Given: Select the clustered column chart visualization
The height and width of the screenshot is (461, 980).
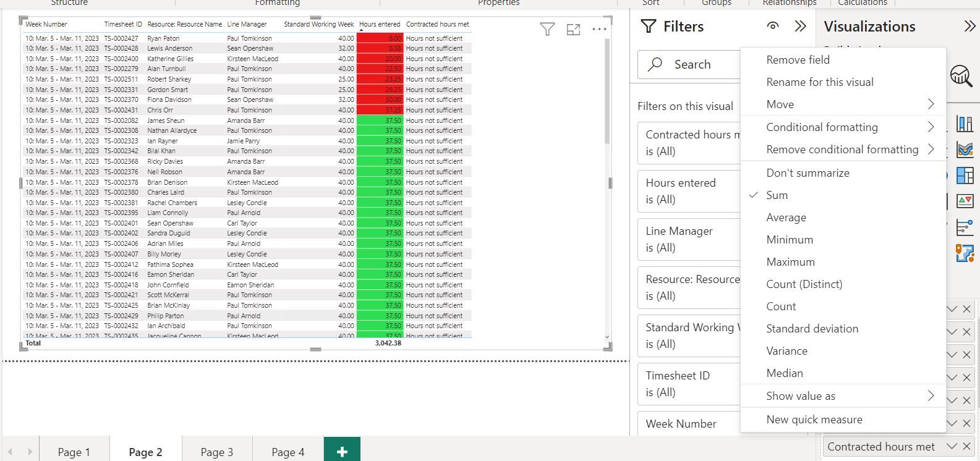Looking at the screenshot, I should pos(965,124).
